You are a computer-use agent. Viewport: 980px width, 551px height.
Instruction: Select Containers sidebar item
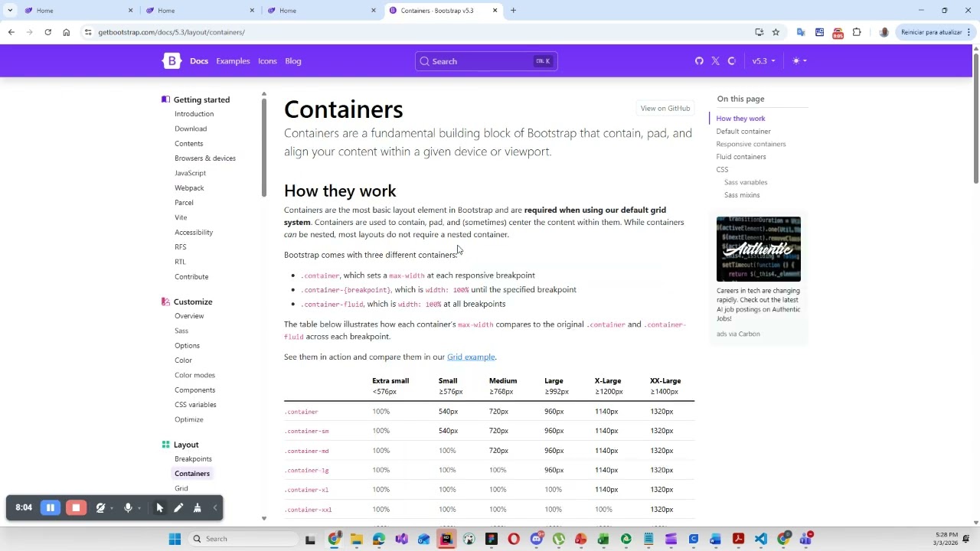pyautogui.click(x=192, y=474)
